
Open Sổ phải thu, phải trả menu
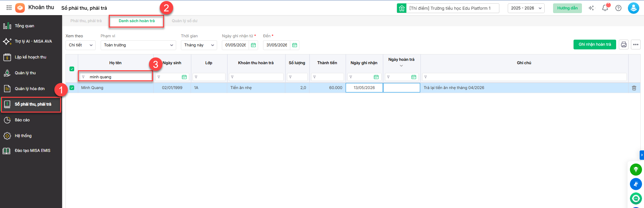click(31, 105)
